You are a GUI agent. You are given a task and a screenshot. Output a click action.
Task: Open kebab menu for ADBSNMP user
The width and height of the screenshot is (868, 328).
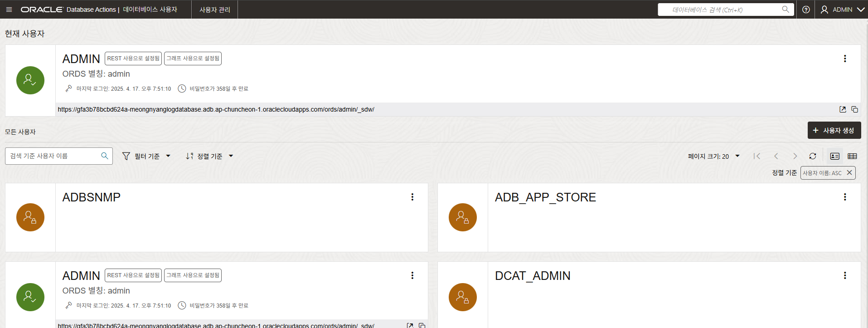click(412, 197)
